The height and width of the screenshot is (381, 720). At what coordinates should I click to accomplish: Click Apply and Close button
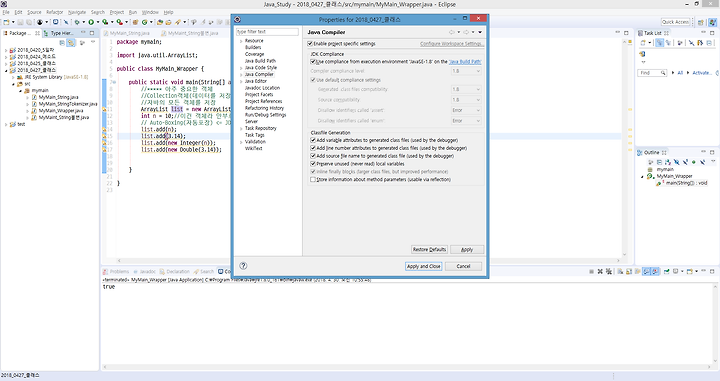click(423, 266)
